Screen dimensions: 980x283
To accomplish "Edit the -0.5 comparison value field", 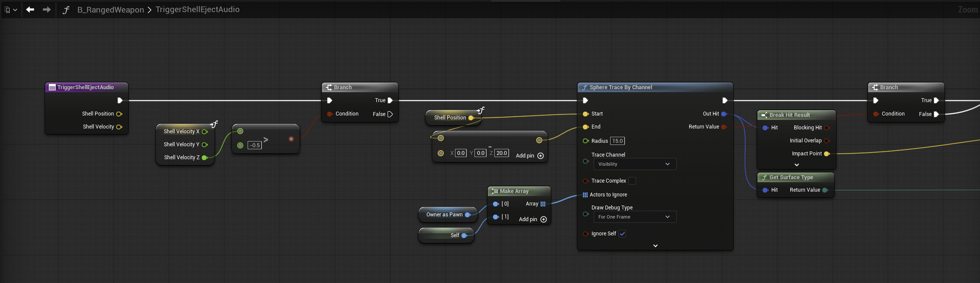I will [x=255, y=145].
